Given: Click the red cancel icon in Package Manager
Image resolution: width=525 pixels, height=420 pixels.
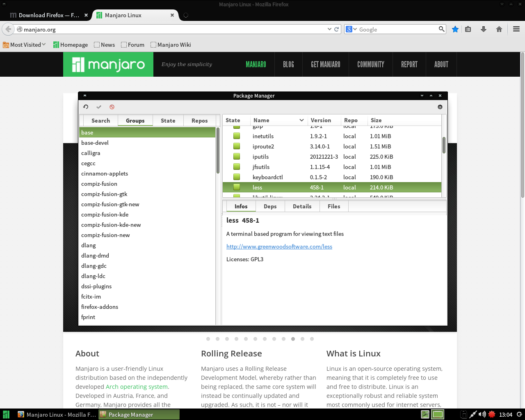Looking at the screenshot, I should tap(112, 107).
